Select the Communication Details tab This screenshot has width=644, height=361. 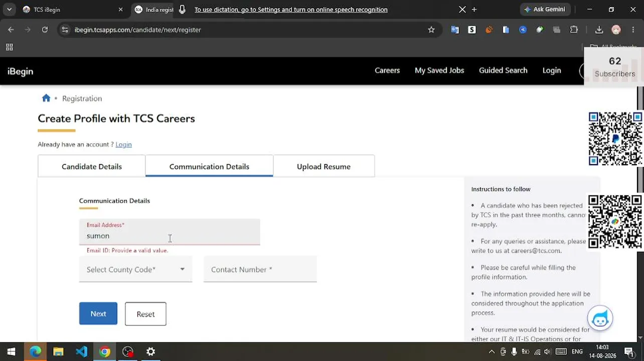point(209,166)
